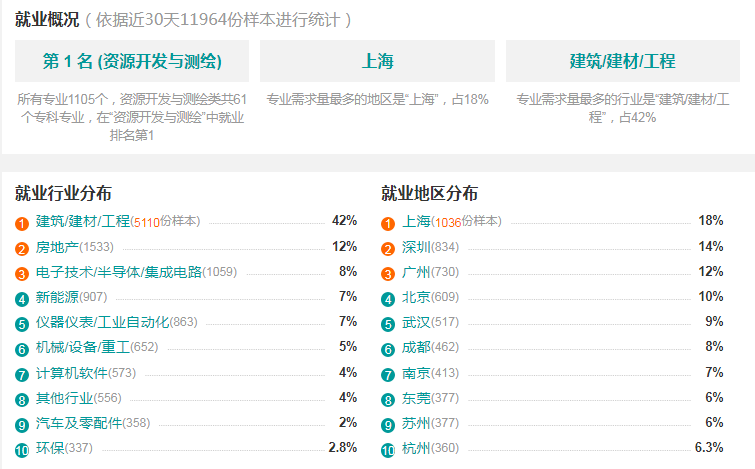Click the description 专业需求量最多的地区是“上海”，占18%
This screenshot has height=469, width=755.
(378, 100)
